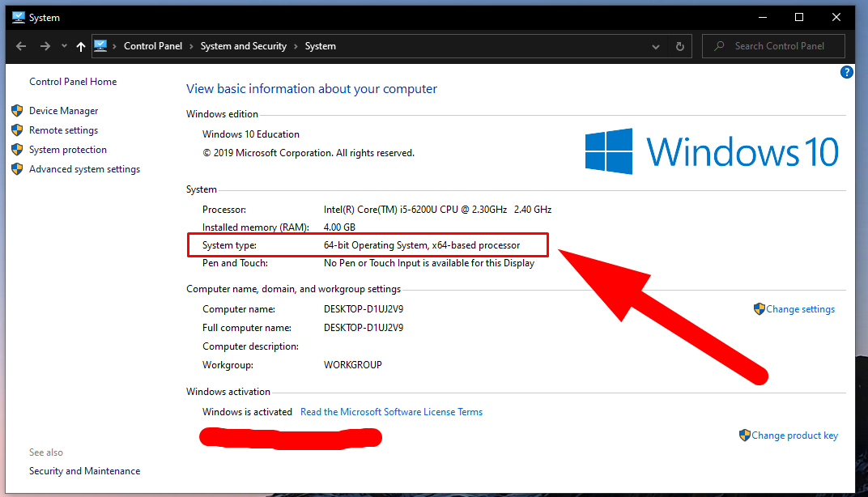Open the Help question mark icon
The width and height of the screenshot is (868, 497).
click(x=846, y=72)
